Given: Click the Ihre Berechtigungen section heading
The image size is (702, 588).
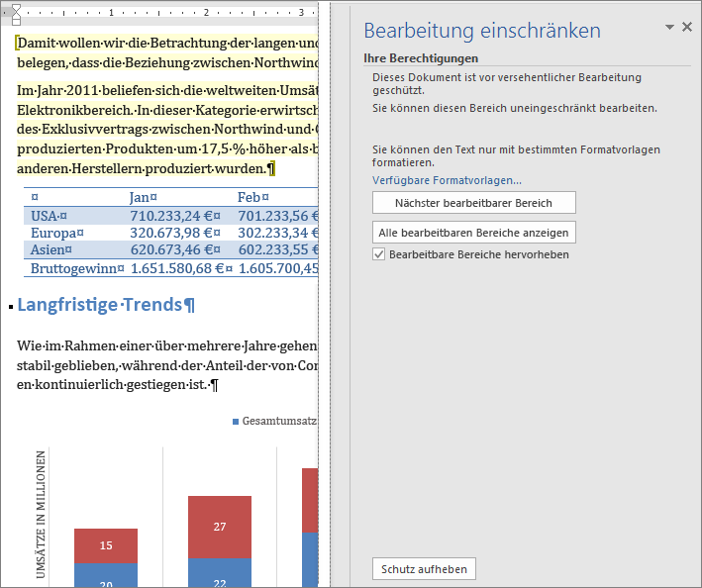Looking at the screenshot, I should coord(421,58).
